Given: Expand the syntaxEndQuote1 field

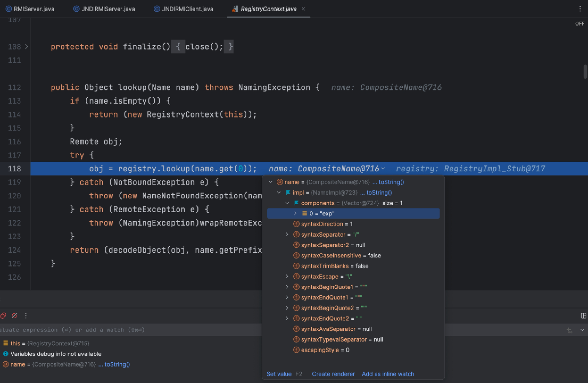Looking at the screenshot, I should 287,297.
